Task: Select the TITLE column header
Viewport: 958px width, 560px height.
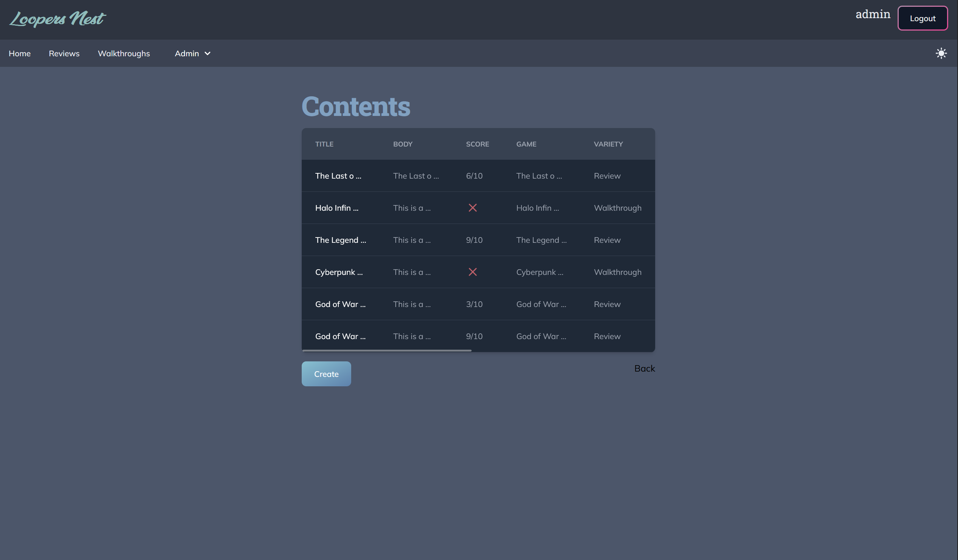Action: click(x=324, y=144)
